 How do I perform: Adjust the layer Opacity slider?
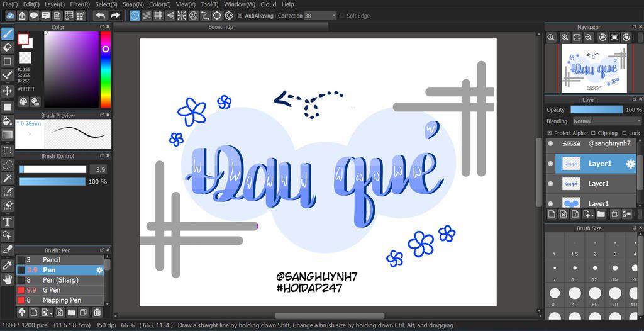pyautogui.click(x=596, y=109)
